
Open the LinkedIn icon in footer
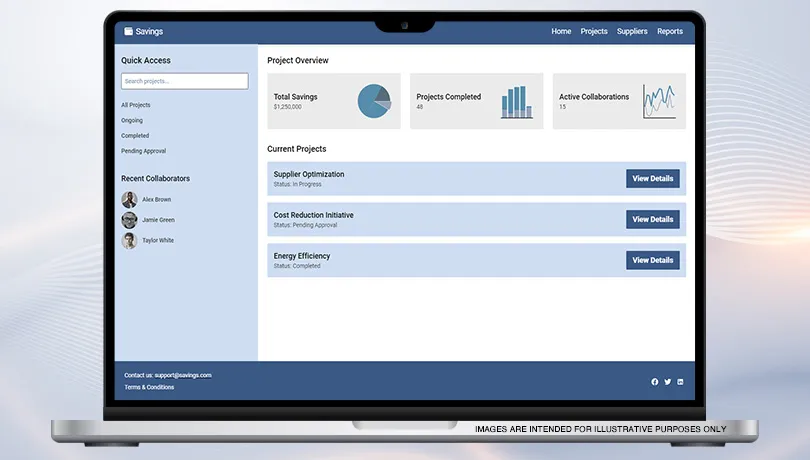tap(681, 382)
